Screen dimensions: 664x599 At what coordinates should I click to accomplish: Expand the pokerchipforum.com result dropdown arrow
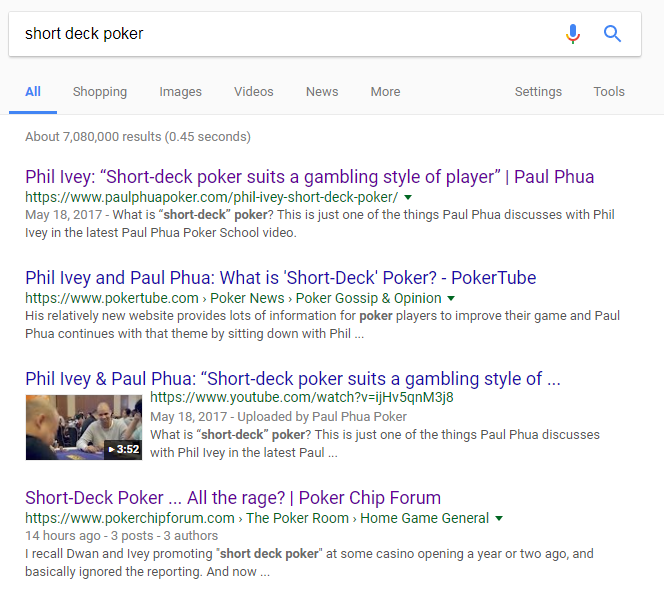[x=498, y=518]
